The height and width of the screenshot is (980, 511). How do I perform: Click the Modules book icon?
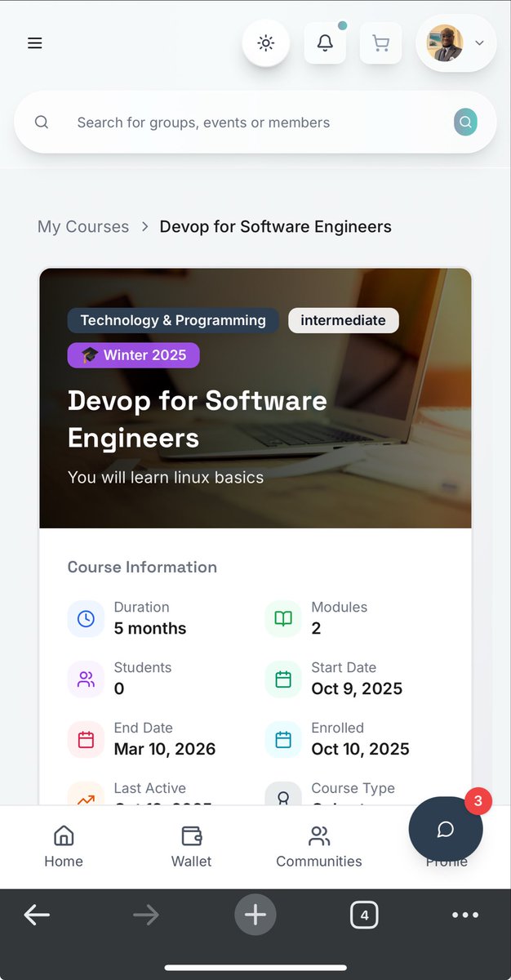(x=283, y=618)
